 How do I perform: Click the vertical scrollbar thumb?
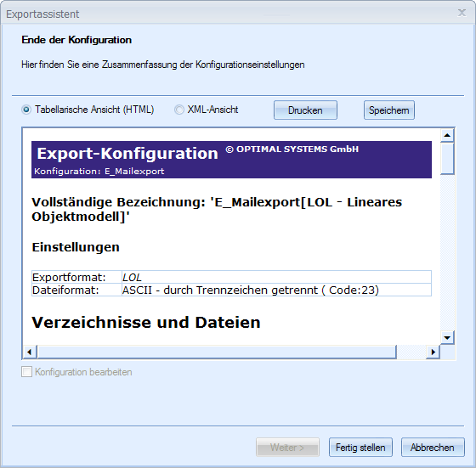tap(447, 158)
